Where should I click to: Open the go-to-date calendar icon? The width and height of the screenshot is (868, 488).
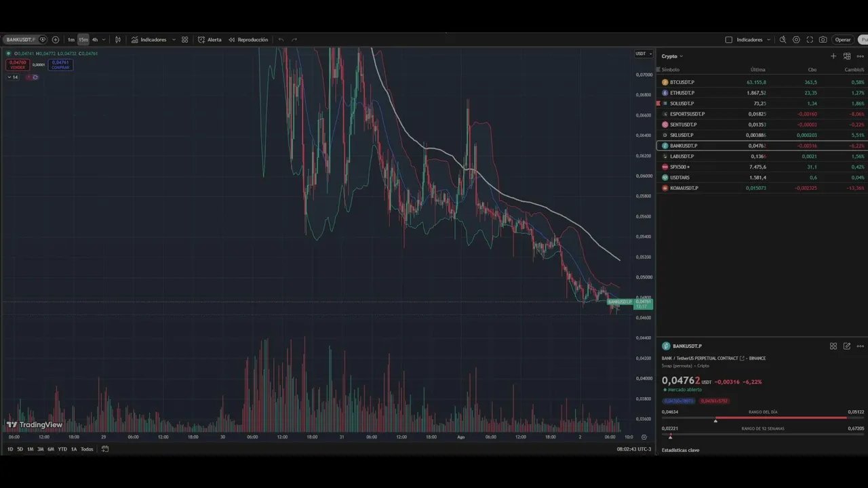coord(105,449)
